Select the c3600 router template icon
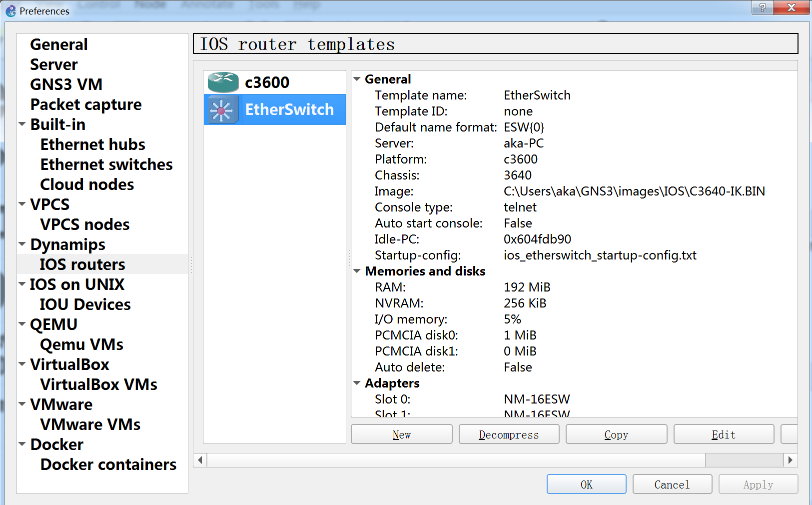Image resolution: width=812 pixels, height=505 pixels. 223,82
